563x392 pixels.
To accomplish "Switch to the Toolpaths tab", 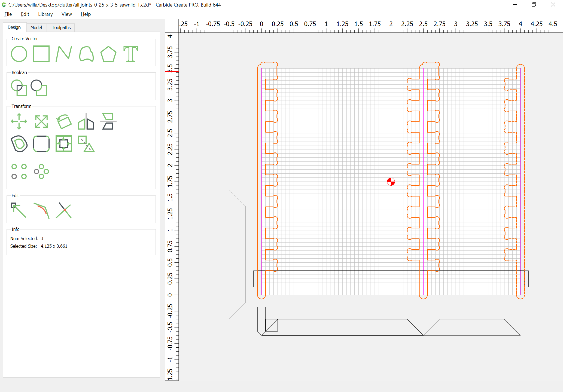I will tap(61, 27).
